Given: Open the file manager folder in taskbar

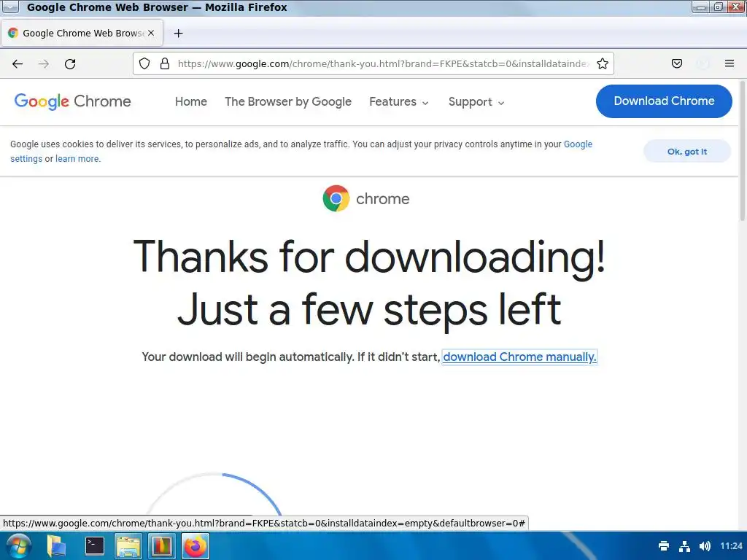Looking at the screenshot, I should (x=128, y=545).
